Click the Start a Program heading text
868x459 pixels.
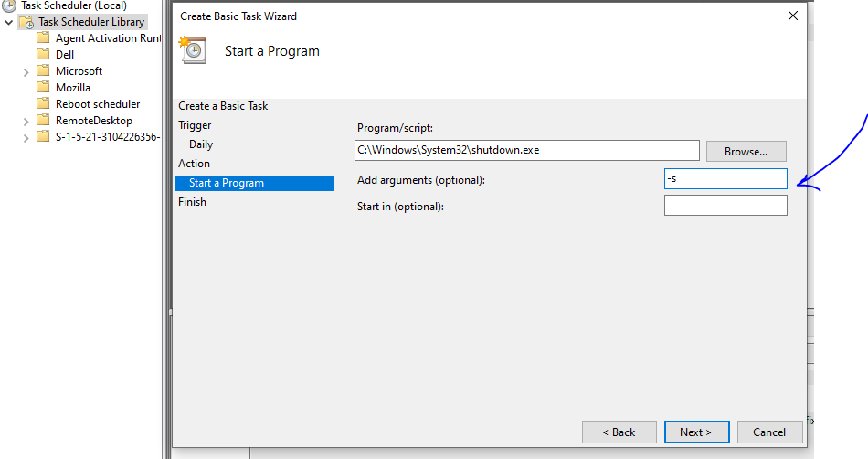point(271,51)
